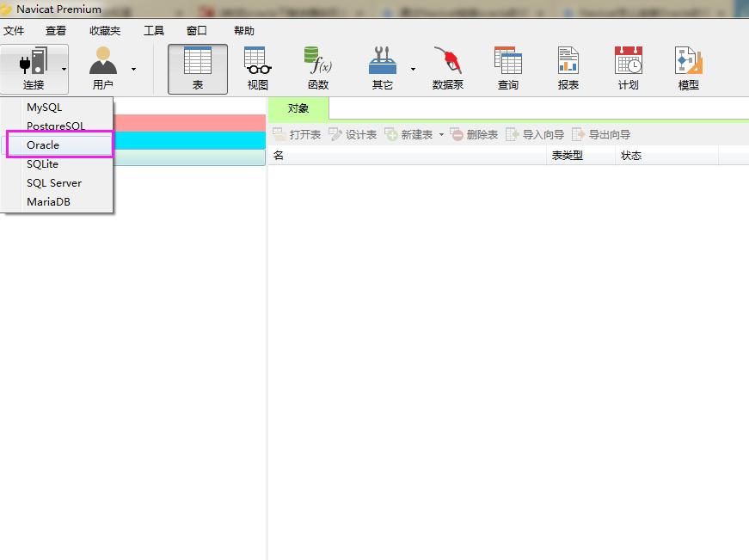
Task: Expand the 新建表 dropdown arrow
Action: 441,135
